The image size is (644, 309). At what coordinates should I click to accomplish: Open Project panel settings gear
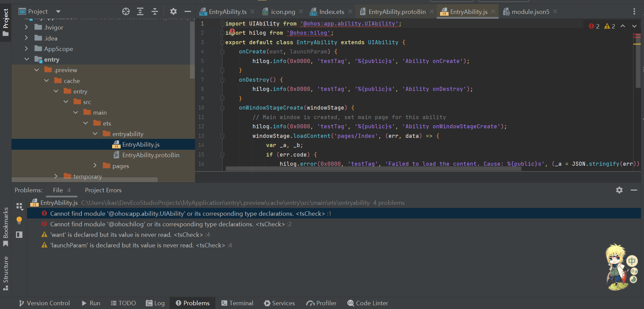point(173,12)
